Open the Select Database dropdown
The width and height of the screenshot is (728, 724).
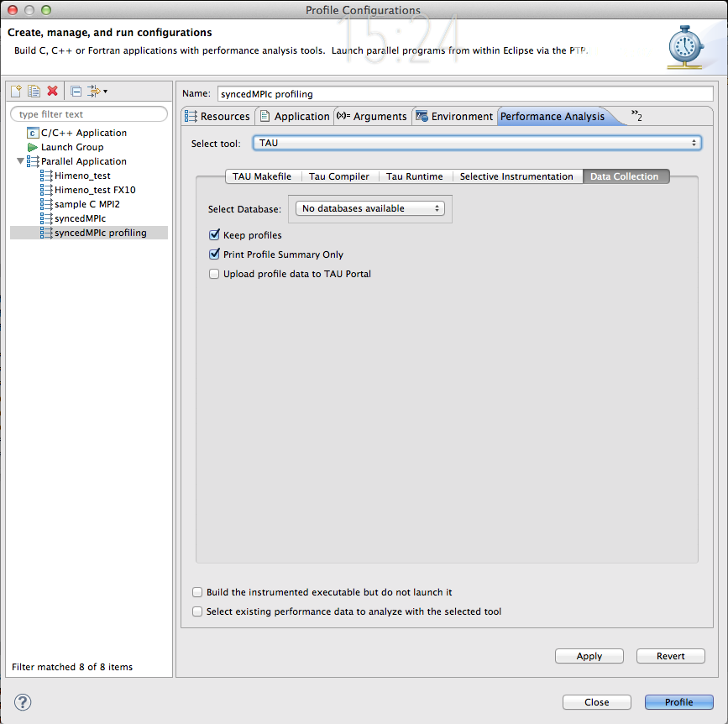370,208
